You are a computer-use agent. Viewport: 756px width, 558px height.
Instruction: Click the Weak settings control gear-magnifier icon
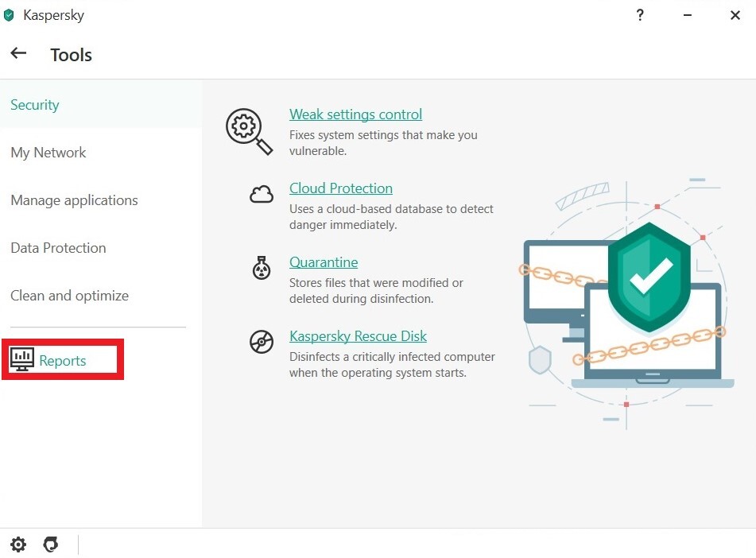tap(249, 131)
